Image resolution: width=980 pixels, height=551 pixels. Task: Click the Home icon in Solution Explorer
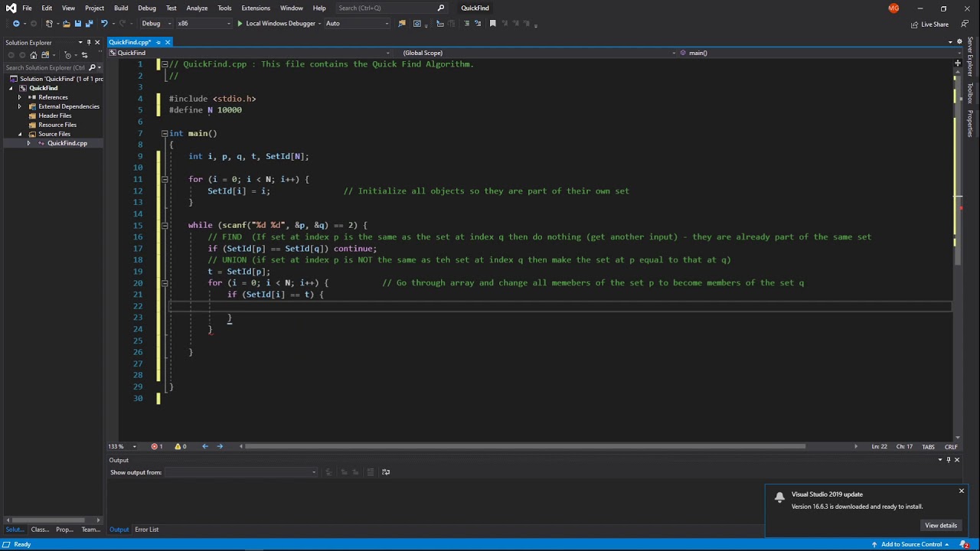[x=34, y=55]
